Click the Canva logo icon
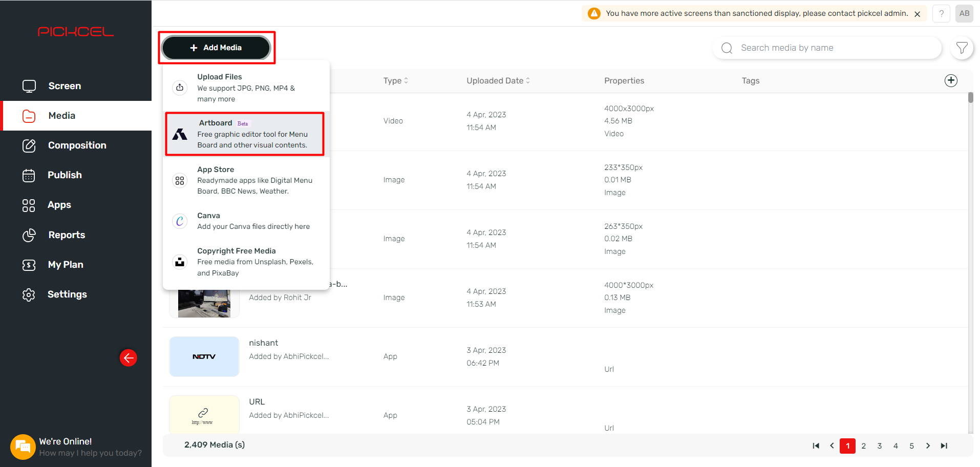Viewport: 980px width, 467px height. coord(180,221)
